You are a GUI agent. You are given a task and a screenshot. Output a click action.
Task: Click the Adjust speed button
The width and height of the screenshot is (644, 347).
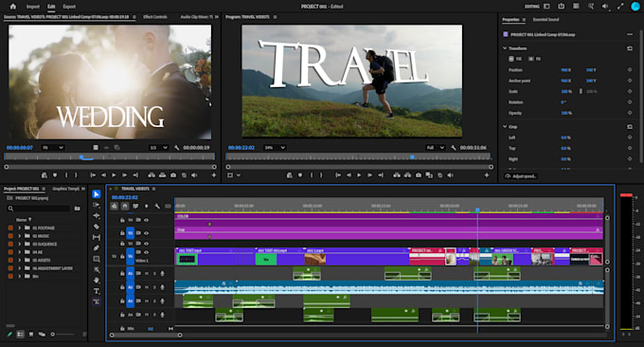click(x=521, y=176)
